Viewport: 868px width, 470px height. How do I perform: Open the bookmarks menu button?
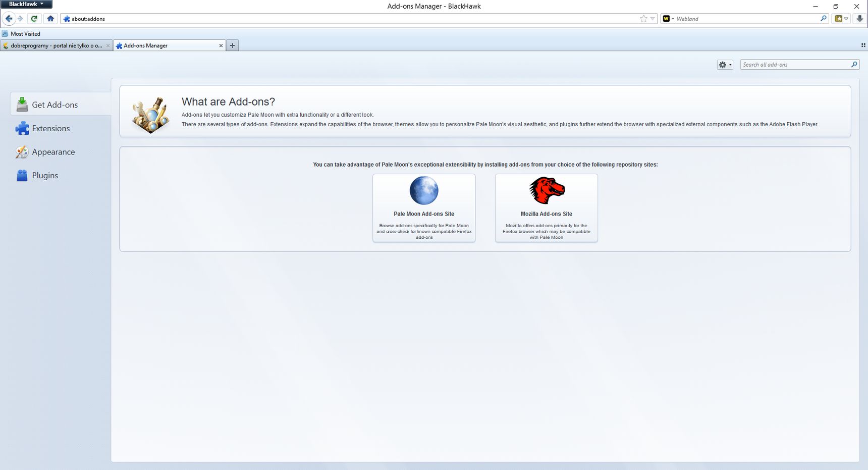(841, 19)
